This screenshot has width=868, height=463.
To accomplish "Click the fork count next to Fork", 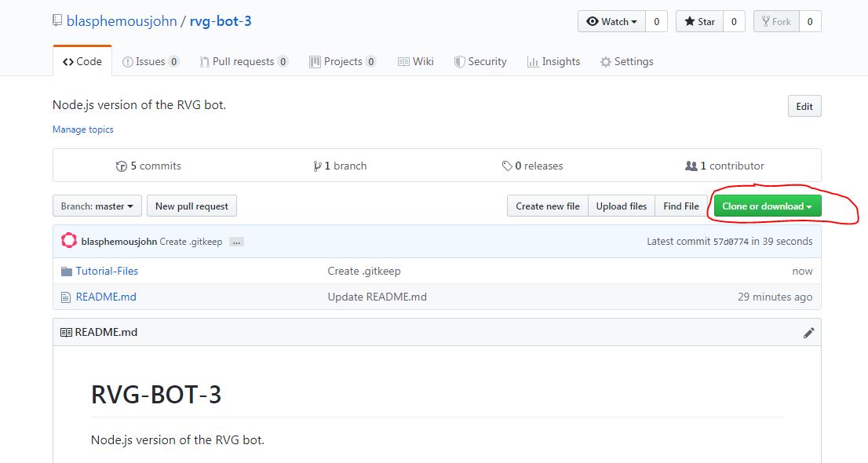I will pos(810,22).
